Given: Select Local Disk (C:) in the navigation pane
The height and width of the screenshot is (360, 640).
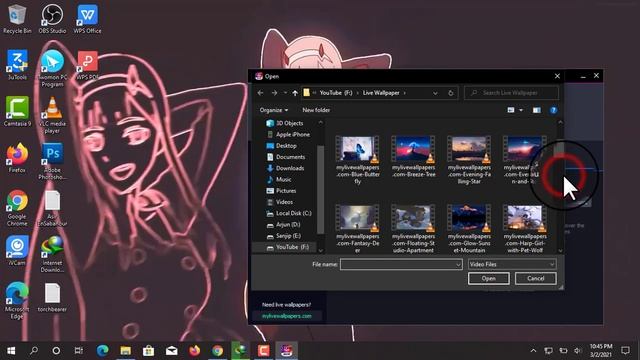Looking at the screenshot, I should 293,213.
